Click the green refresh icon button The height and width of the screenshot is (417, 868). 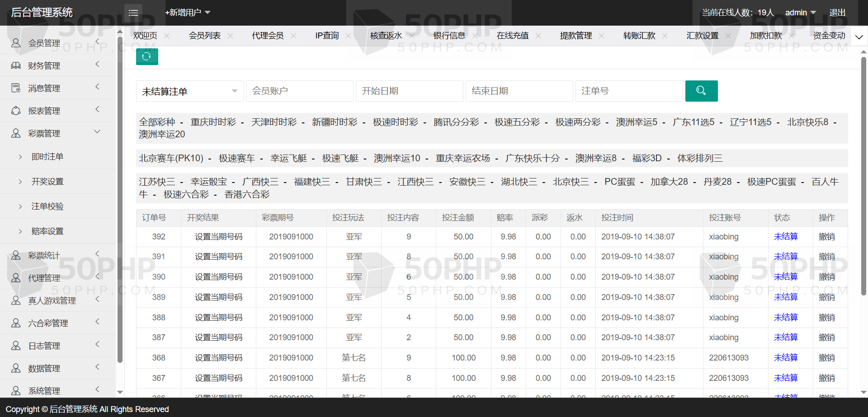click(147, 56)
